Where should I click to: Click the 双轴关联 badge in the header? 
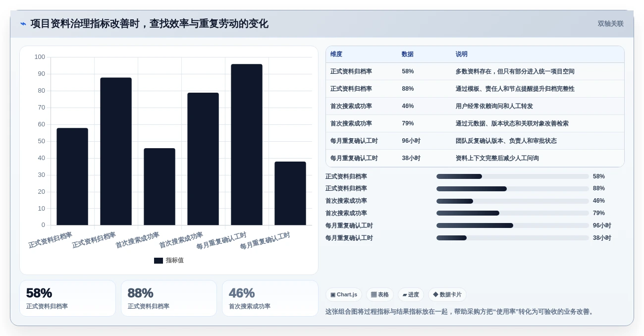click(610, 24)
